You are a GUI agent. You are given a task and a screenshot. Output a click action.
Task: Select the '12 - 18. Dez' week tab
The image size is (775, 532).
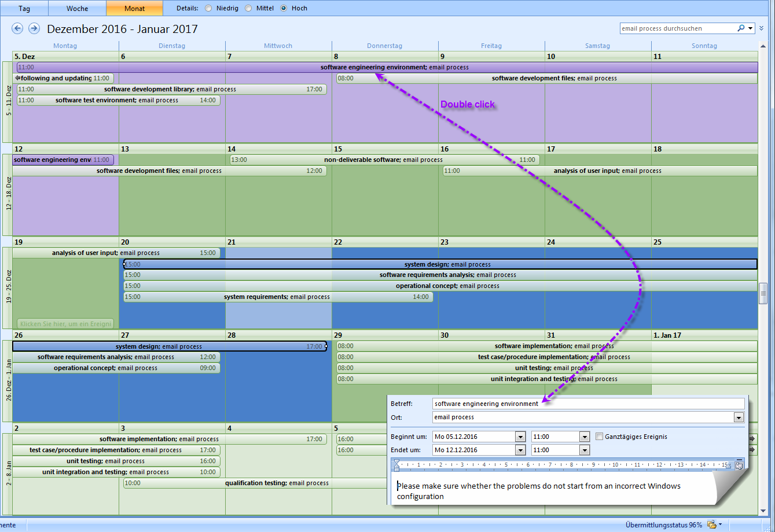[8, 194]
